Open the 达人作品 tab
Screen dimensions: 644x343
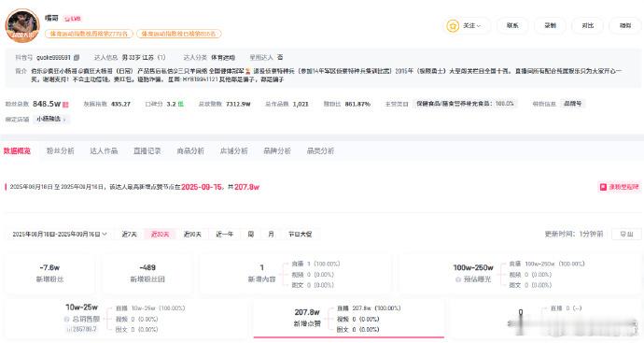104,150
